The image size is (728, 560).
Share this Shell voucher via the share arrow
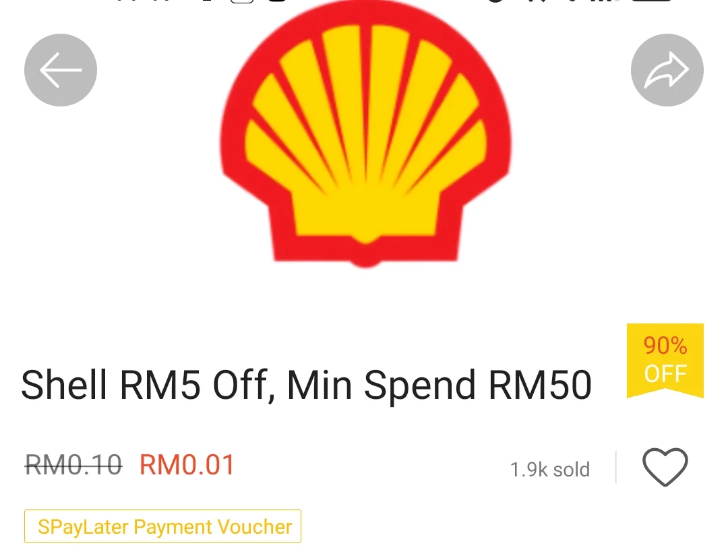click(667, 70)
